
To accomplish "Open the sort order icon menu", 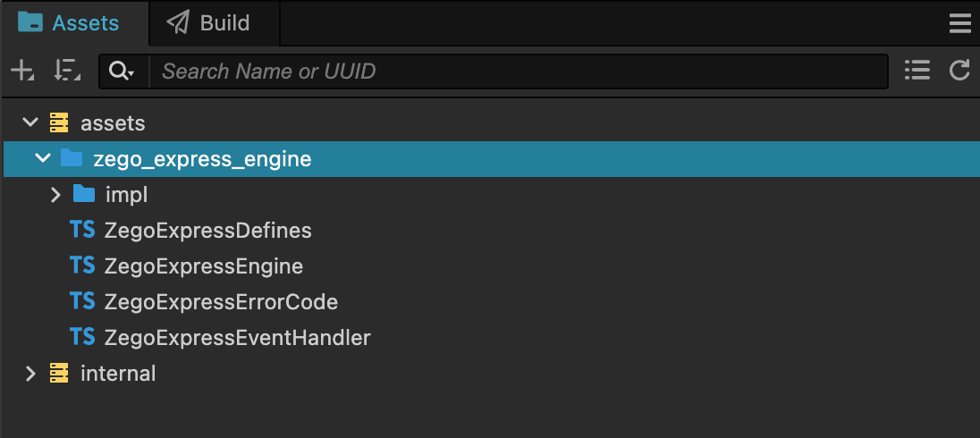I will point(66,71).
